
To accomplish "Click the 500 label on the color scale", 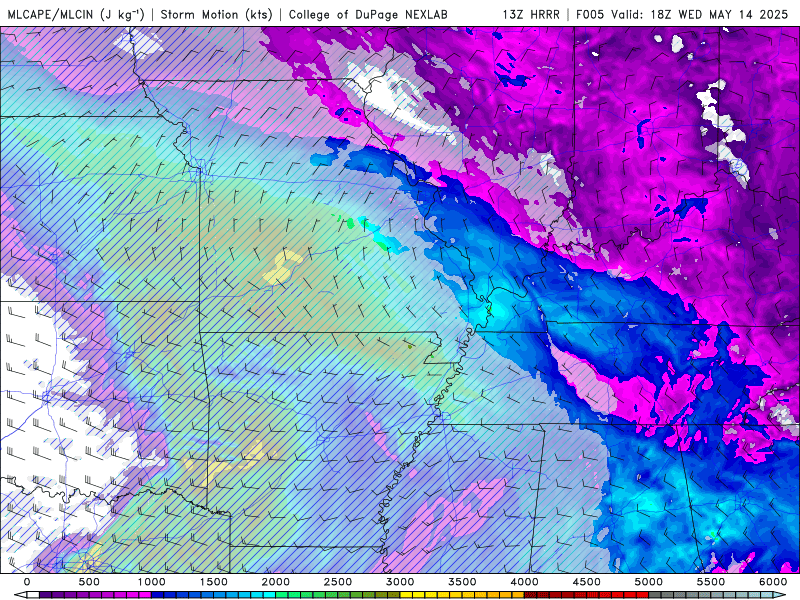I will pyautogui.click(x=89, y=582).
